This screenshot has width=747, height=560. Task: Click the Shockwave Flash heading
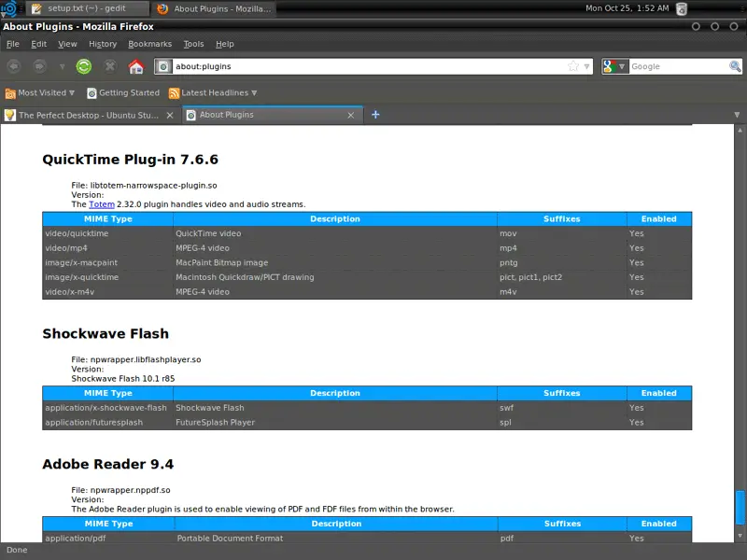click(106, 333)
